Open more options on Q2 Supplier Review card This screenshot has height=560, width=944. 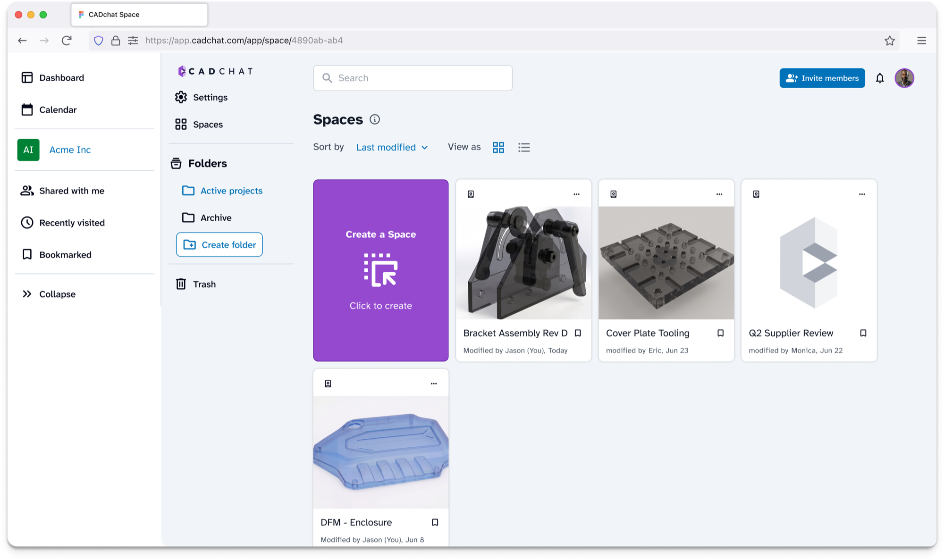coord(862,194)
